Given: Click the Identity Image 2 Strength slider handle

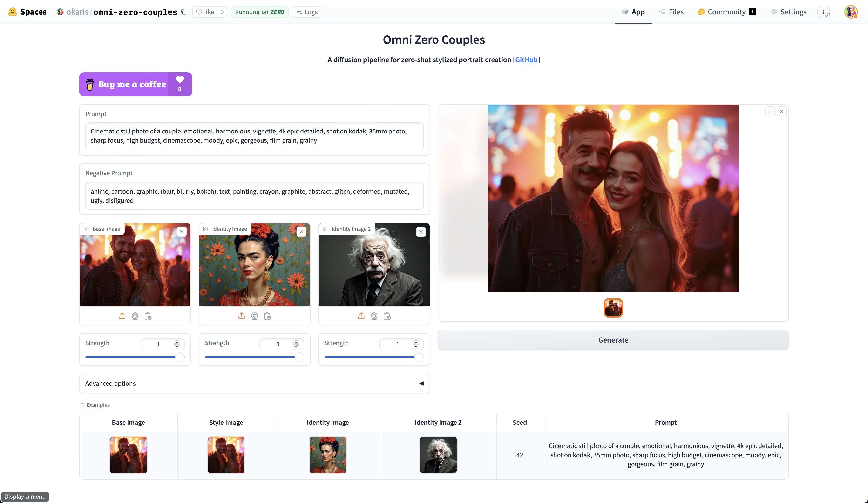Looking at the screenshot, I should pyautogui.click(x=419, y=357).
